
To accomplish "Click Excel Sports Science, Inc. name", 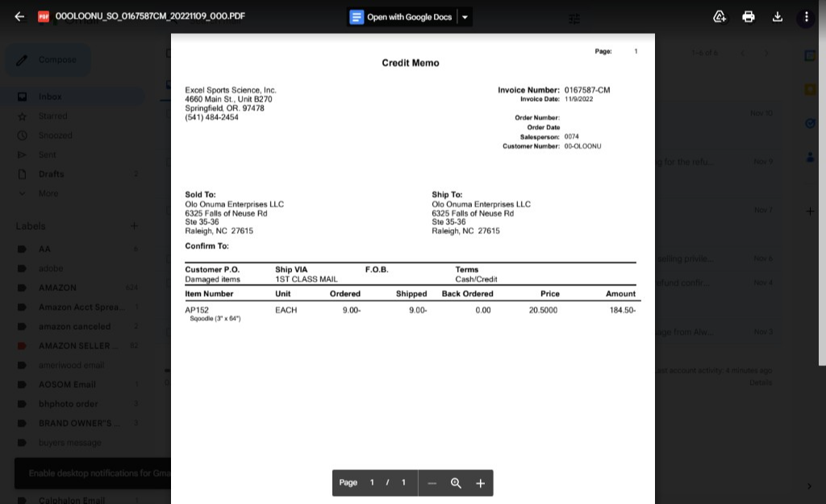I will [230, 90].
